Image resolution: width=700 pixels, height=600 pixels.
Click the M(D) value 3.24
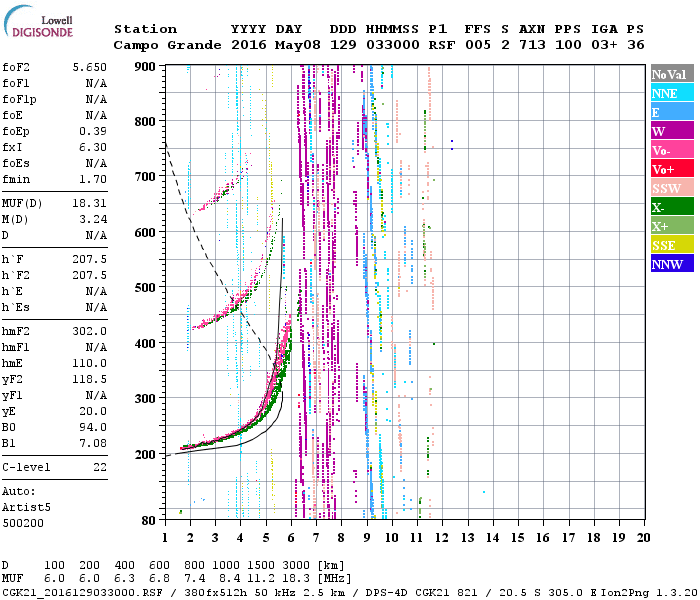pos(93,220)
